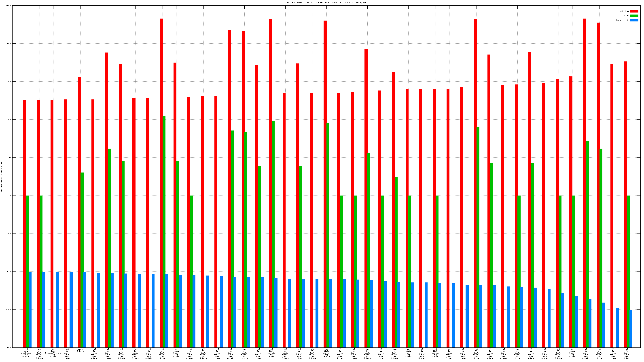Click the zen.spamhaus.org 6 hops label

coord(26,353)
